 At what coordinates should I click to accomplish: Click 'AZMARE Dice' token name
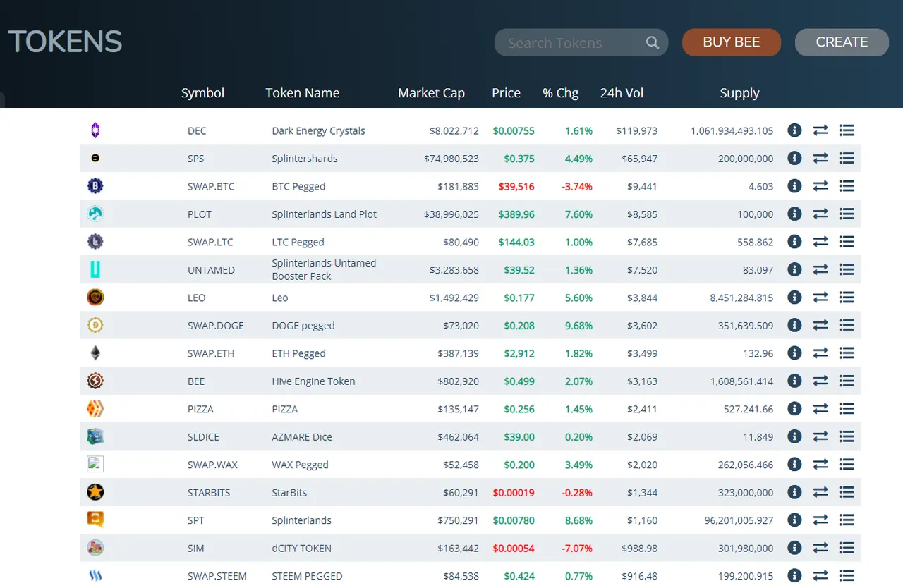coord(302,437)
